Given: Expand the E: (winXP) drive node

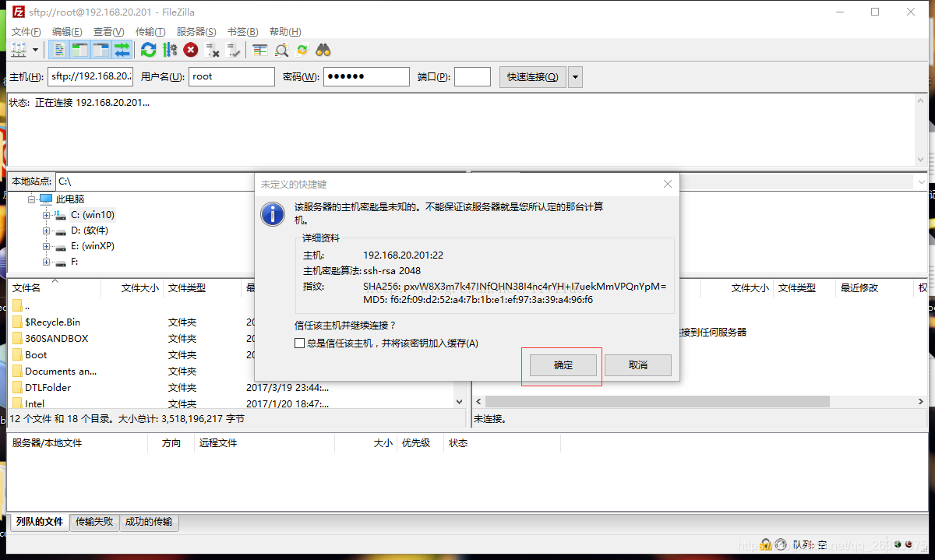Looking at the screenshot, I should (x=47, y=246).
